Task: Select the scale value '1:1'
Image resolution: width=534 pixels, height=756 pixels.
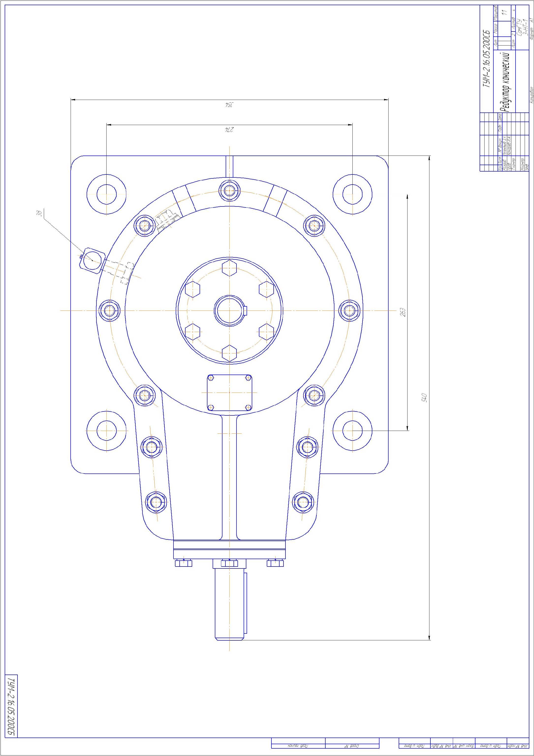Action: (504, 12)
